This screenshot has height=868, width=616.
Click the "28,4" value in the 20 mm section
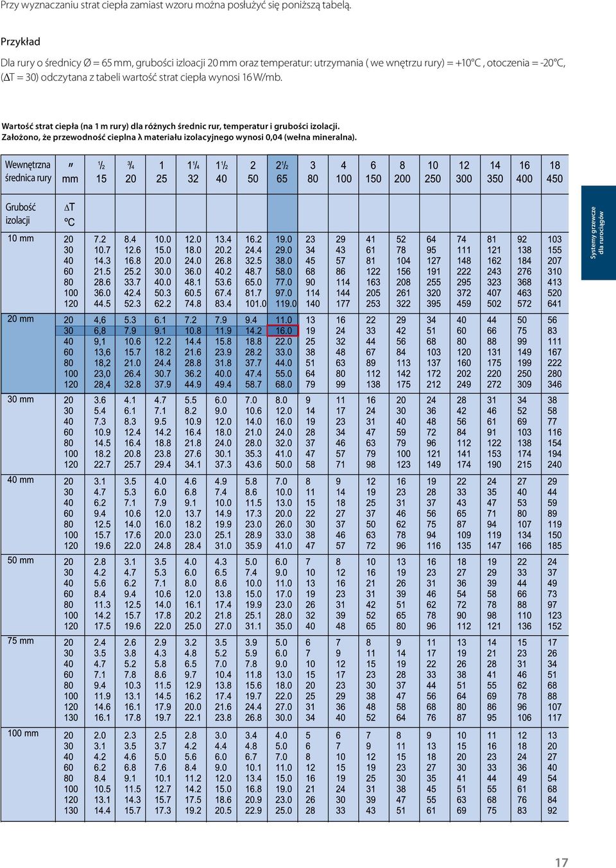(x=102, y=385)
